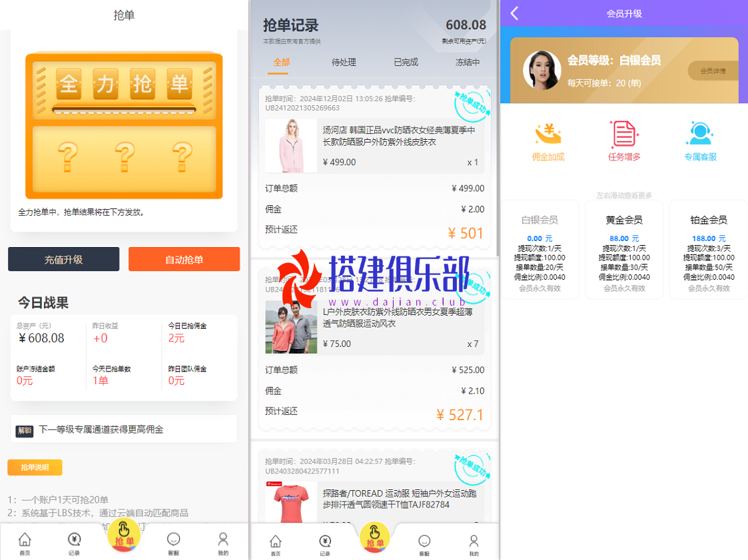This screenshot has height=560, width=748.
Task: View the red TOREAD T-shirt thumbnail
Action: point(291,502)
